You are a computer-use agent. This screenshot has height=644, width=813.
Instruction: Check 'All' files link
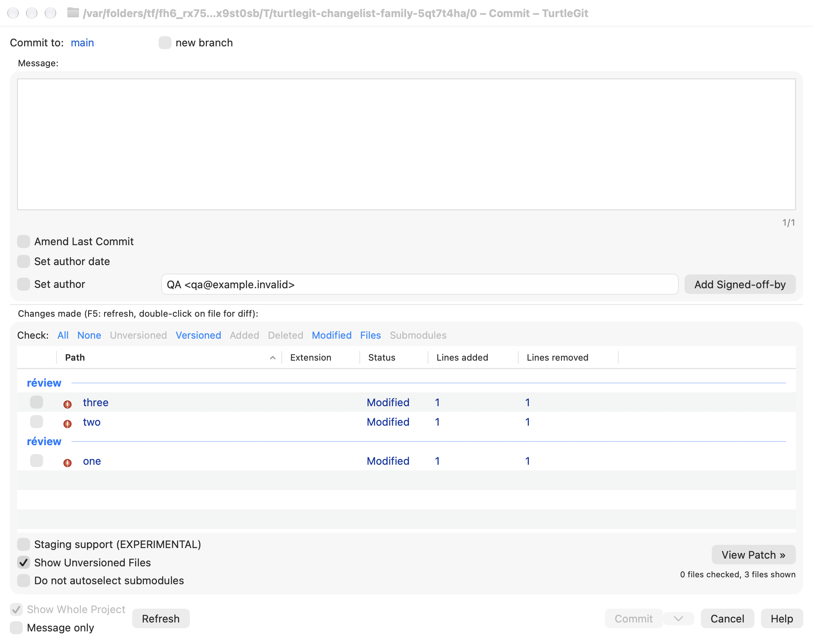click(63, 335)
